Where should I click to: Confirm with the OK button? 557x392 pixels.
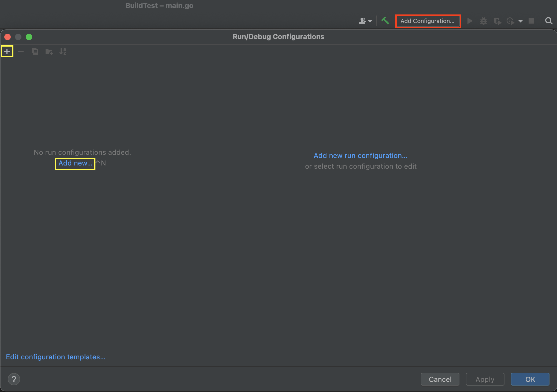tap(530, 379)
